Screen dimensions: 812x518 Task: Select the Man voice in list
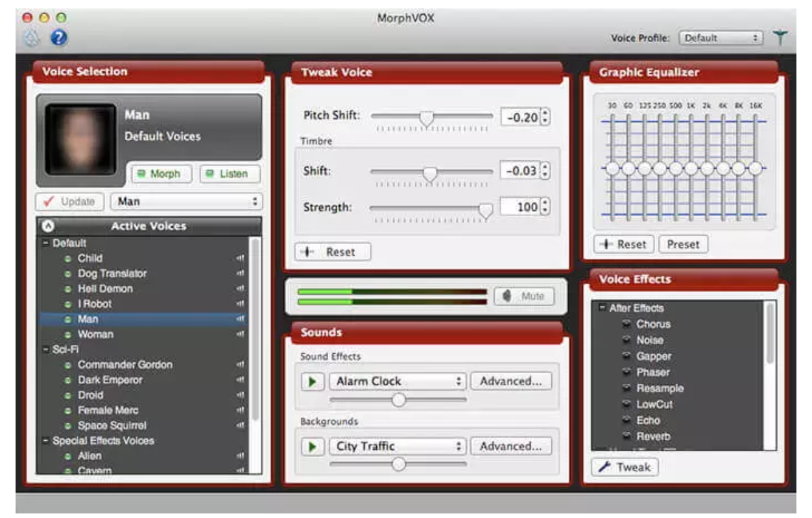point(143,319)
